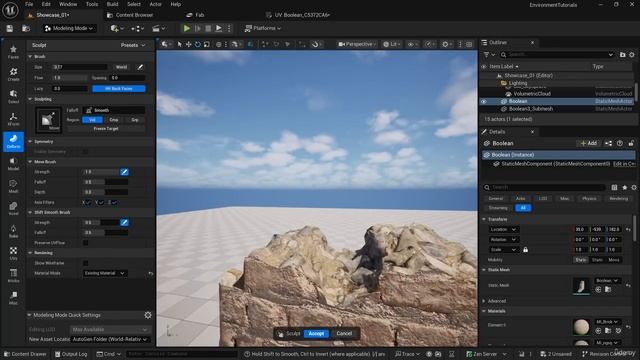Screen dimensions: 640x360
Task: Open Details property matrix grid icon
Action: (x=614, y=187)
